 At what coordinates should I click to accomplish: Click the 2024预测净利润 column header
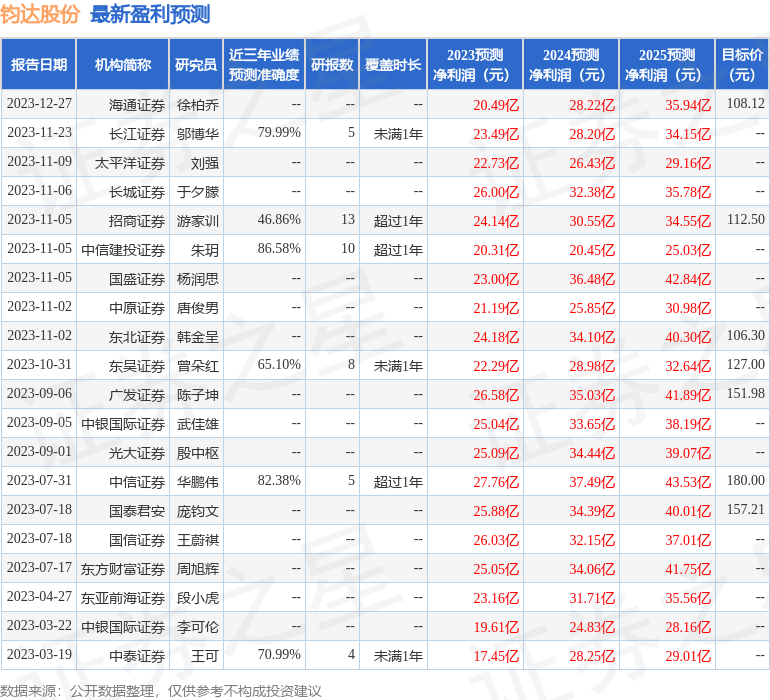click(571, 64)
